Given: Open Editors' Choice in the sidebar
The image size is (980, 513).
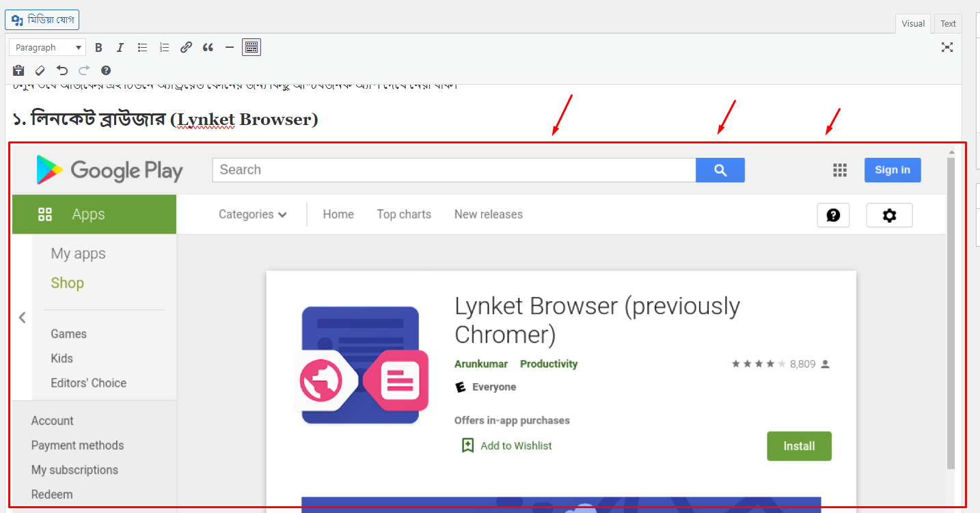Looking at the screenshot, I should tap(88, 383).
